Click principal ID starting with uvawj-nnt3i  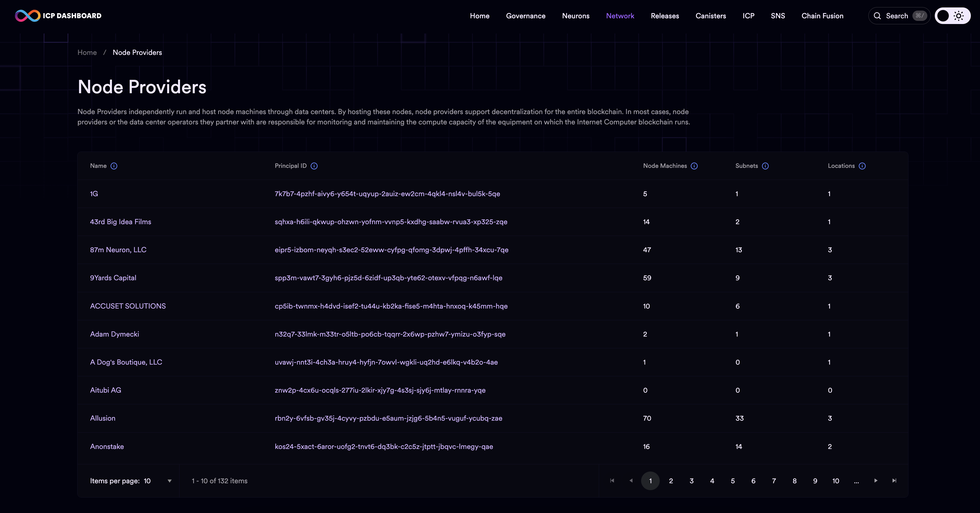386,363
